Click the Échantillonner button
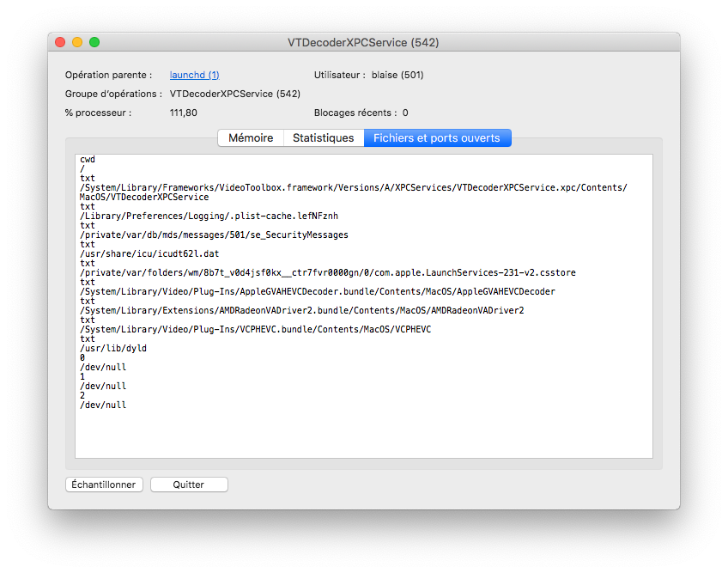This screenshot has height=573, width=728. (x=104, y=485)
